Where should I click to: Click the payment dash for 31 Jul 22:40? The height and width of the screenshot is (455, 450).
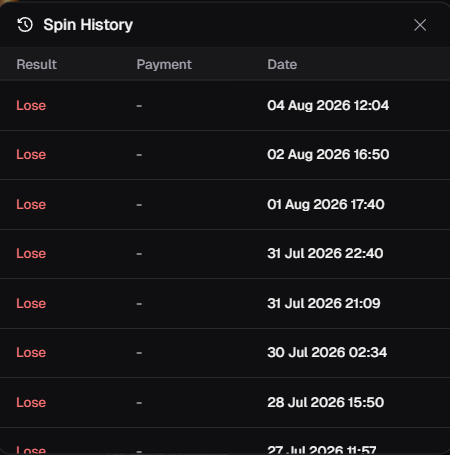pyautogui.click(x=139, y=254)
